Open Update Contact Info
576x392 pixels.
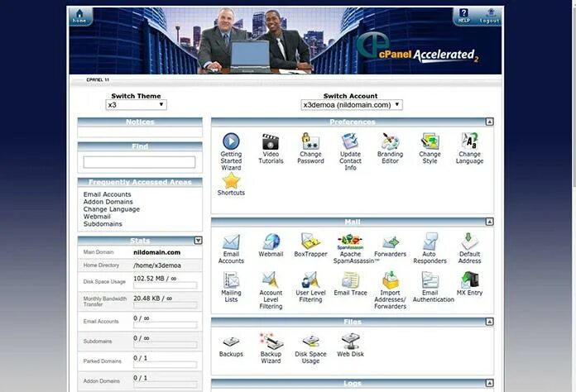(x=350, y=151)
